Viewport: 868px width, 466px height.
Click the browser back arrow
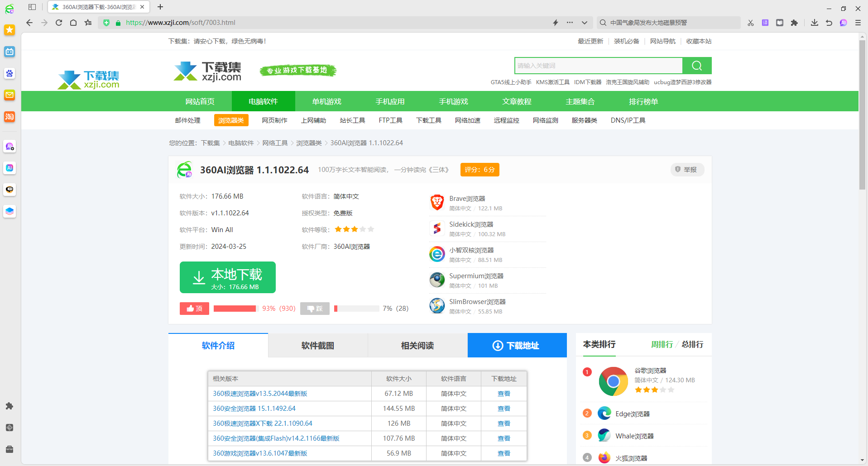tap(29, 23)
